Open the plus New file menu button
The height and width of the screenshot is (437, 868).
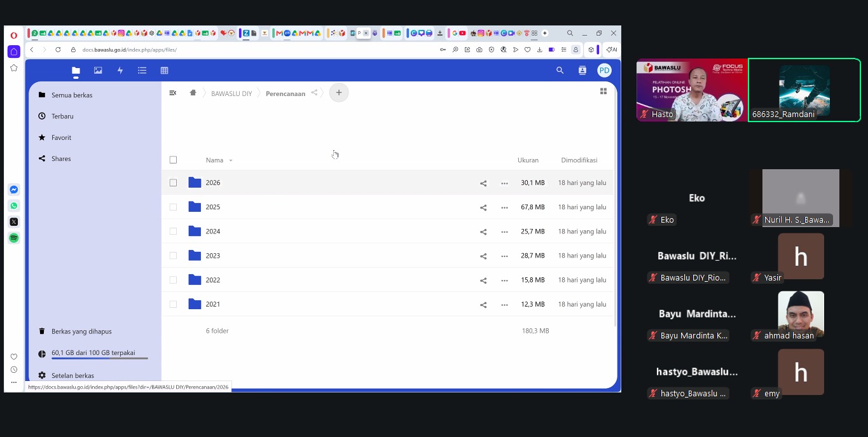[339, 93]
